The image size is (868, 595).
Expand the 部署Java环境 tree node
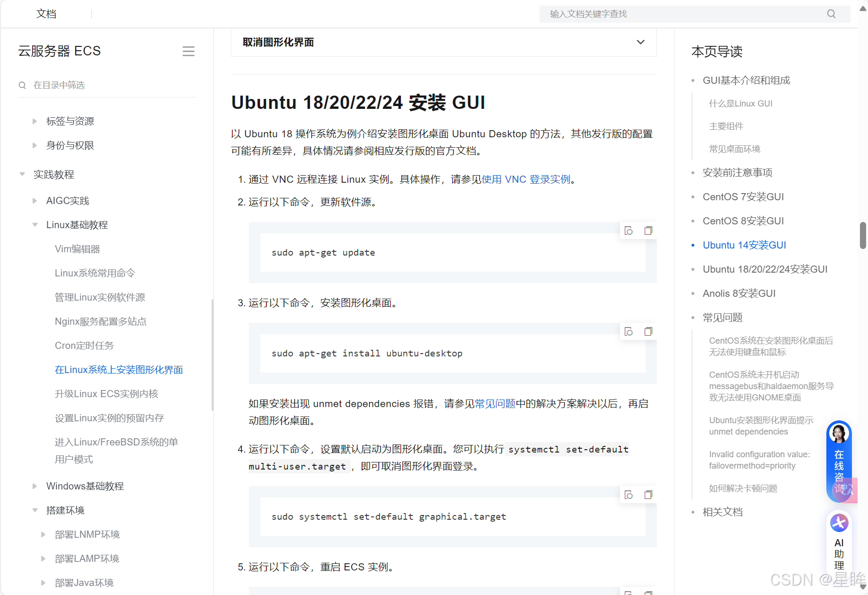(43, 583)
